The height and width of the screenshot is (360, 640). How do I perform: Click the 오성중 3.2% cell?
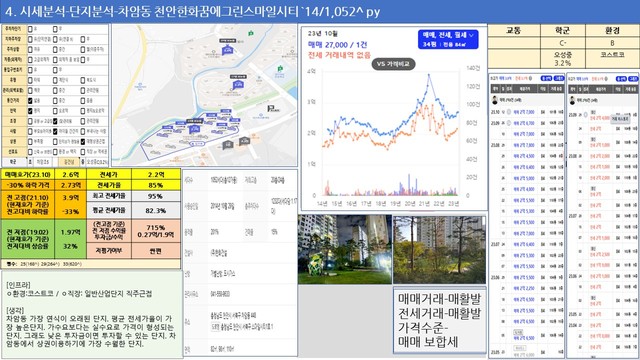tap(563, 58)
